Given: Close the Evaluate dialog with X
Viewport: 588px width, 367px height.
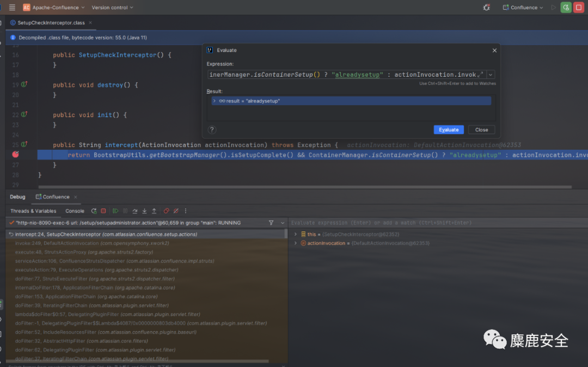Looking at the screenshot, I should coord(494,50).
